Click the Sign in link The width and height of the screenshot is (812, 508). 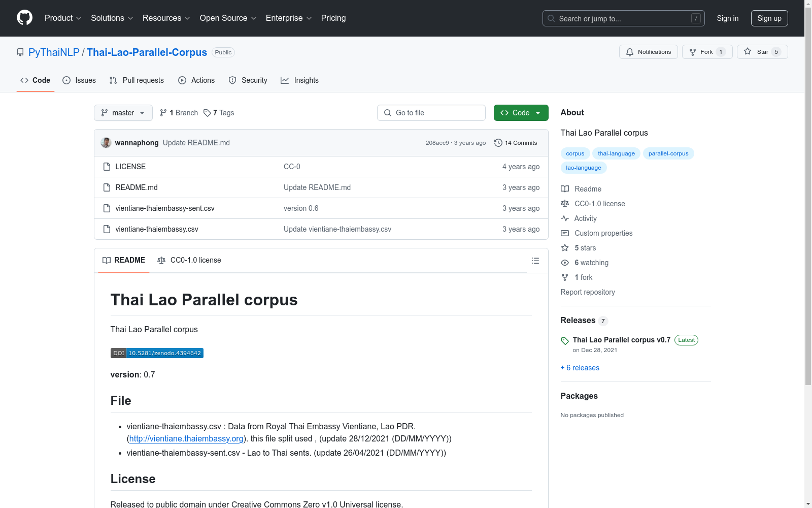728,18
